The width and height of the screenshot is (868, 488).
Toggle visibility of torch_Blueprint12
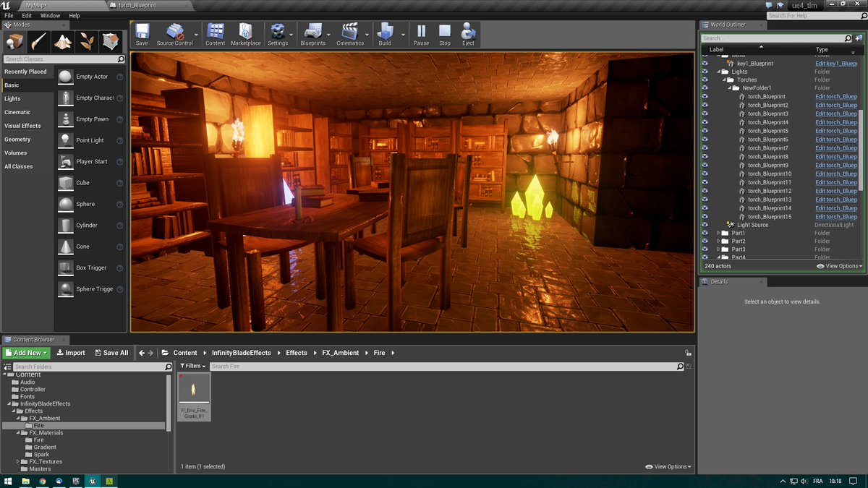click(x=705, y=191)
